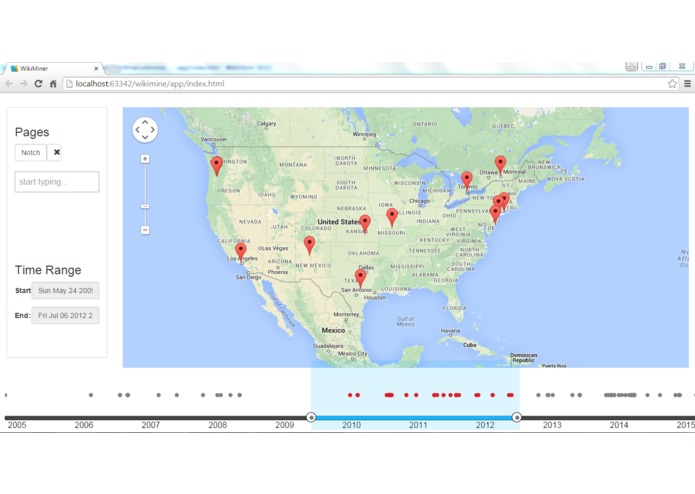The width and height of the screenshot is (695, 494).
Task: Click the first red event dot in 2010
Action: point(350,395)
